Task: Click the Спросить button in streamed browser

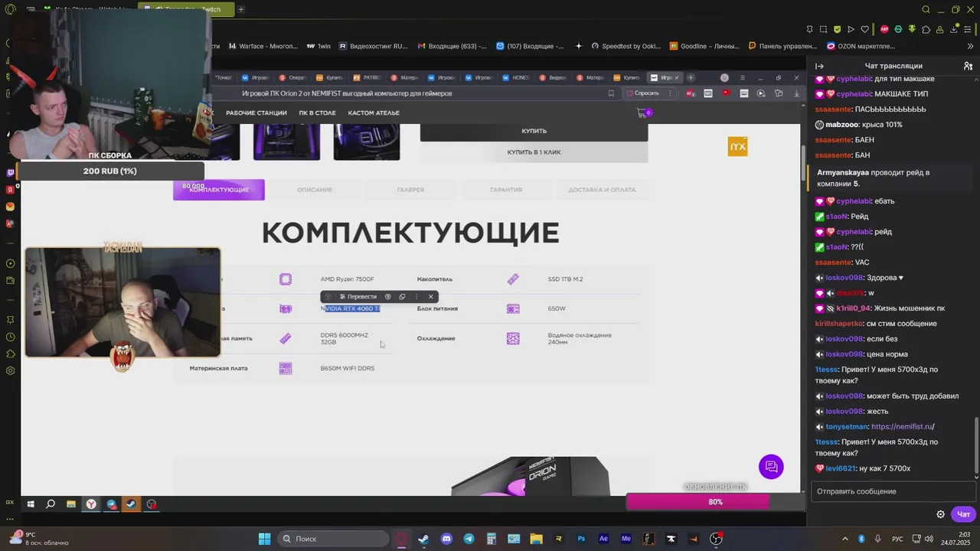Action: tap(643, 93)
